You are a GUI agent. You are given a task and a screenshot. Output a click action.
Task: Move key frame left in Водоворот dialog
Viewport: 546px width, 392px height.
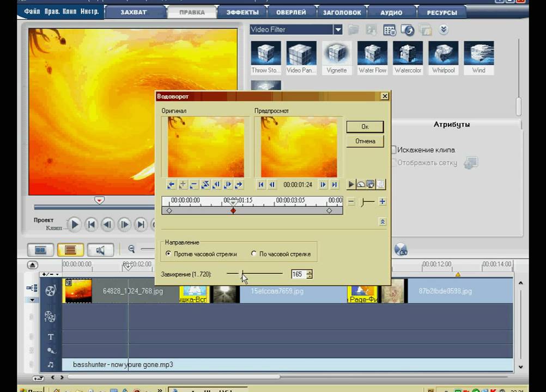click(216, 185)
